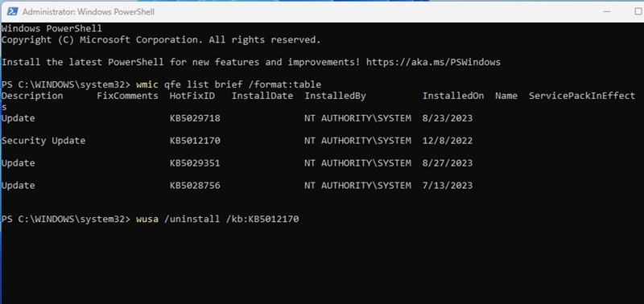Image resolution: width=644 pixels, height=304 pixels.
Task: Click install date 12/8/2022
Action: [448, 141]
